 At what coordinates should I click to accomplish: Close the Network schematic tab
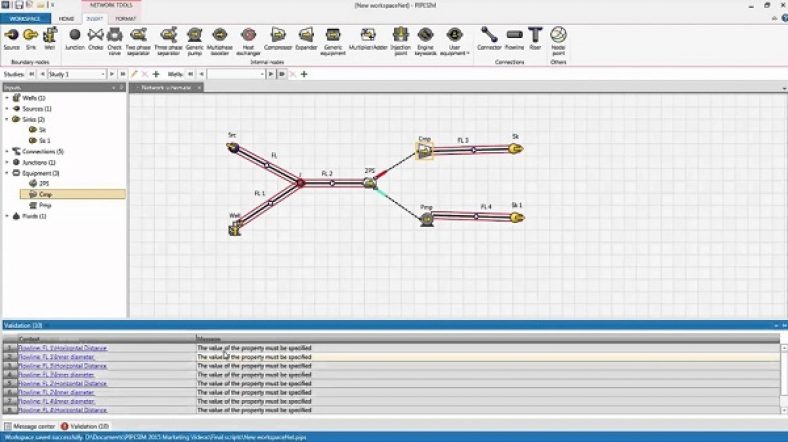click(x=199, y=87)
